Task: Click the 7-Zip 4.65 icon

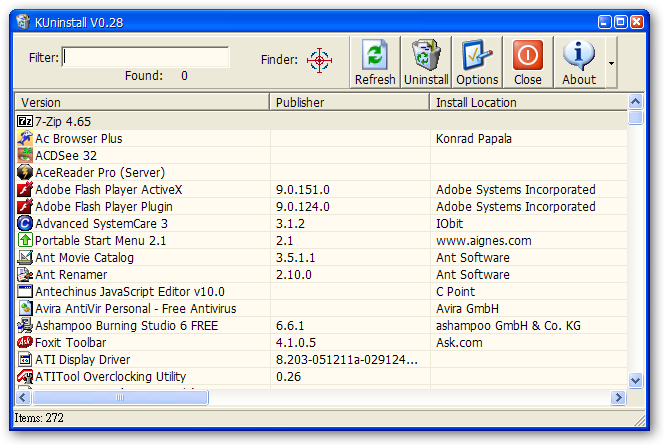Action: [25, 122]
